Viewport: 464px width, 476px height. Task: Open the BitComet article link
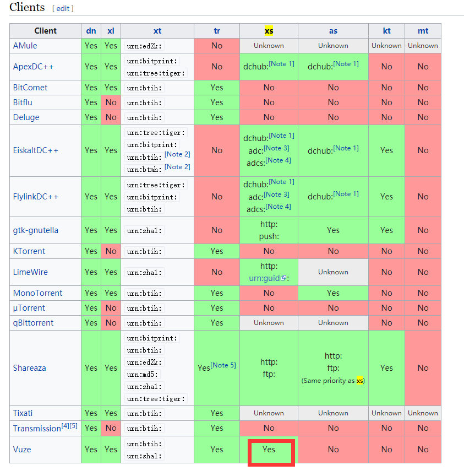click(x=30, y=88)
